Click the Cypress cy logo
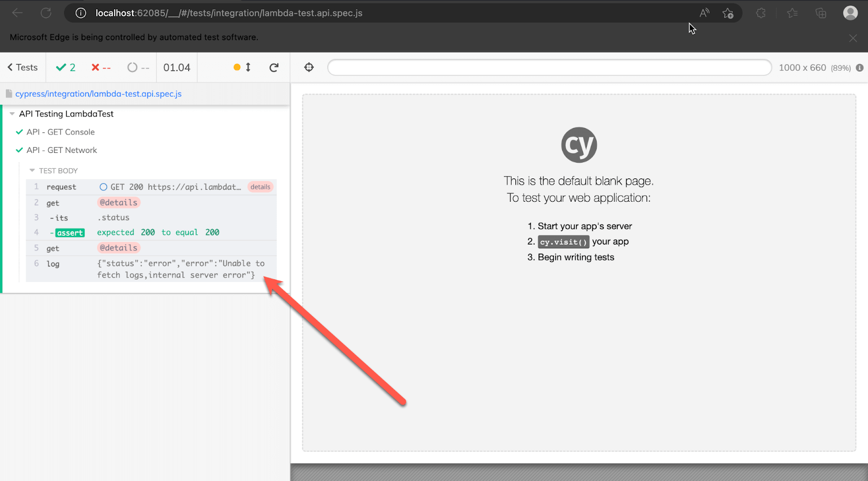 [579, 145]
